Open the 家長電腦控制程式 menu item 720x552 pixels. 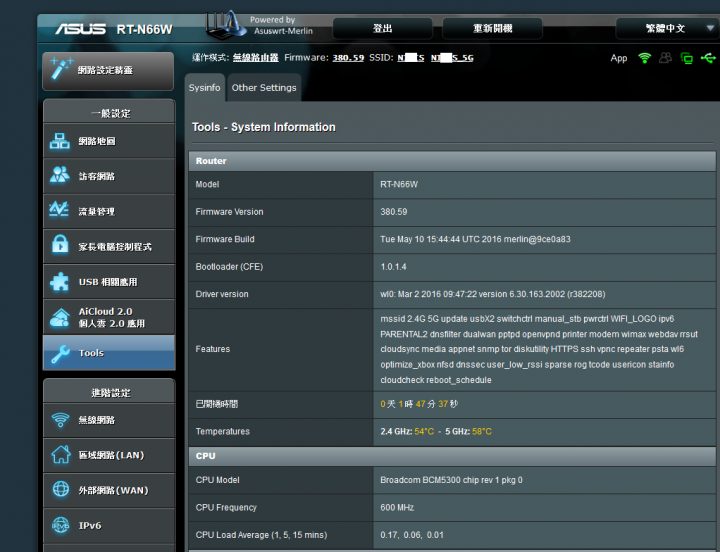click(109, 247)
